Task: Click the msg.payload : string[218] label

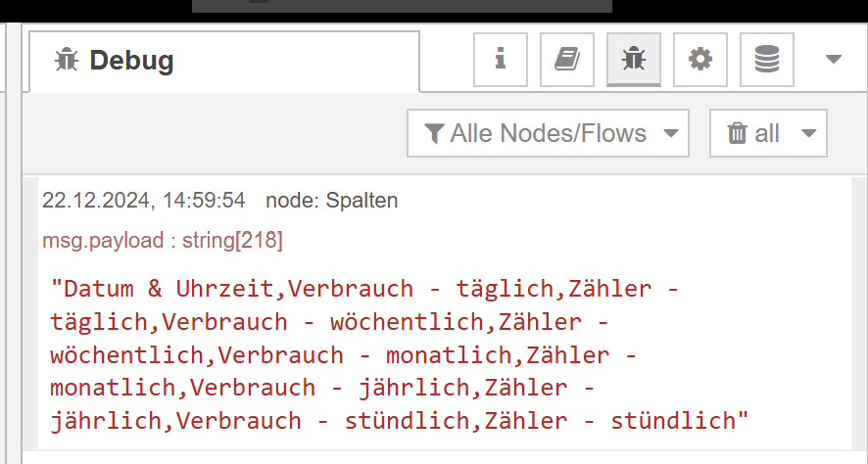Action: click(x=163, y=241)
